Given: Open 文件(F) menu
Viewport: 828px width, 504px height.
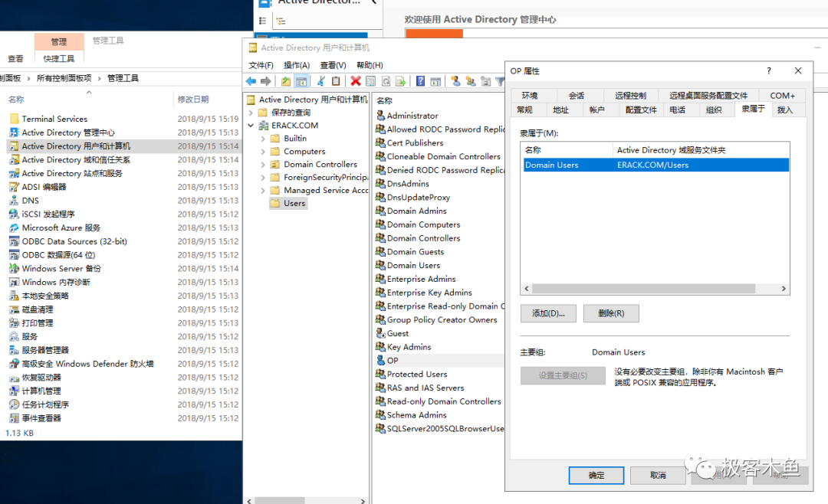Looking at the screenshot, I should (x=261, y=65).
